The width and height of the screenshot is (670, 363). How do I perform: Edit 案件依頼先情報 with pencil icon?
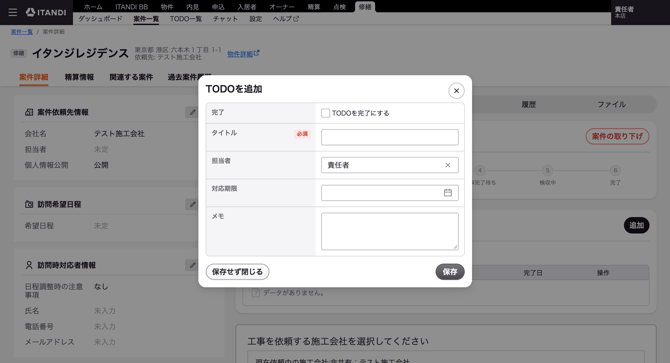coord(193,112)
